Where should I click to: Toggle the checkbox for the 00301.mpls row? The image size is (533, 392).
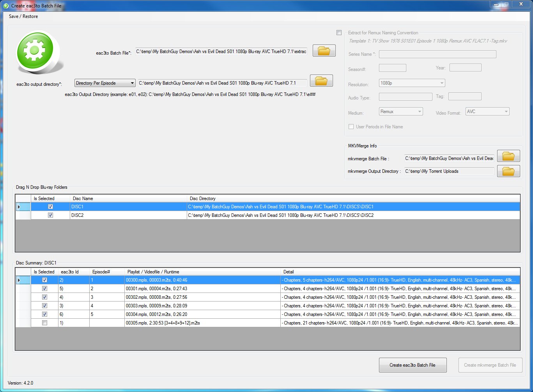(x=44, y=289)
